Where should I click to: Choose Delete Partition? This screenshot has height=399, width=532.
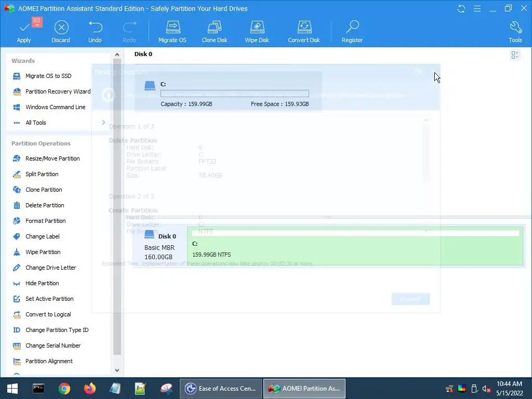38,205
